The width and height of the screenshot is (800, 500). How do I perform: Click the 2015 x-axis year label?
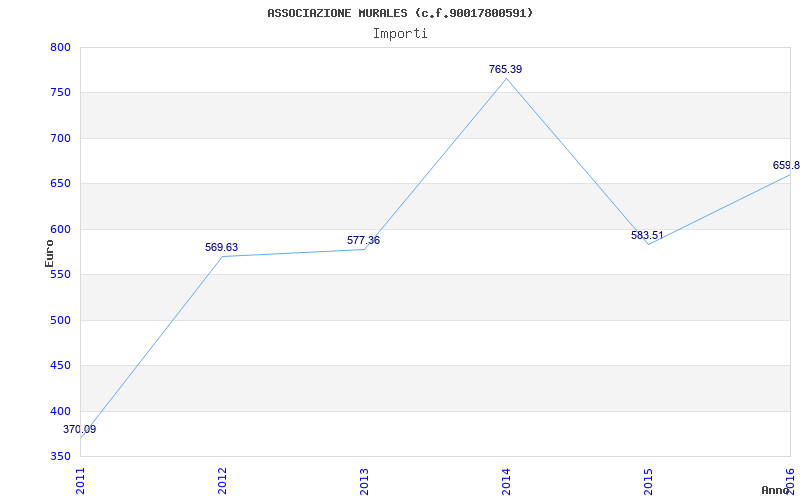point(648,481)
